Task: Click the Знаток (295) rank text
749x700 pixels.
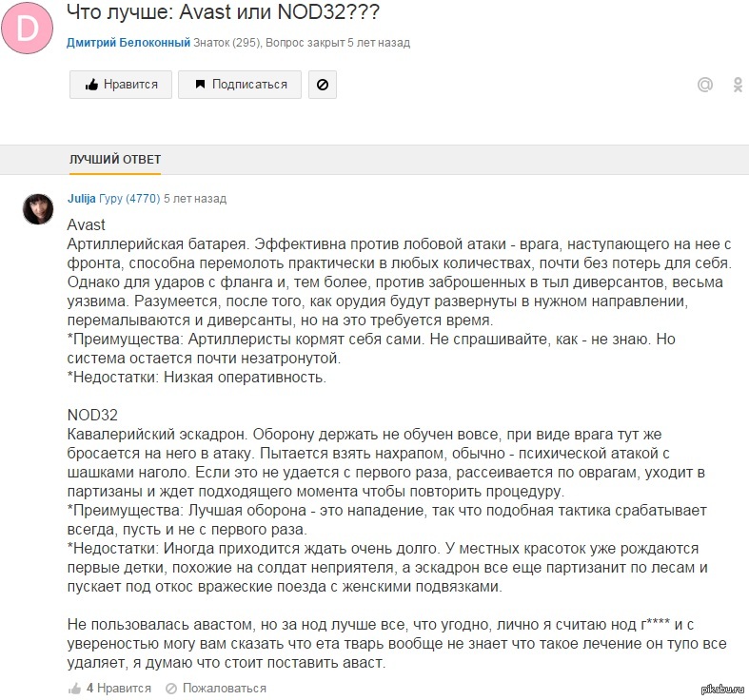Action: [227, 43]
